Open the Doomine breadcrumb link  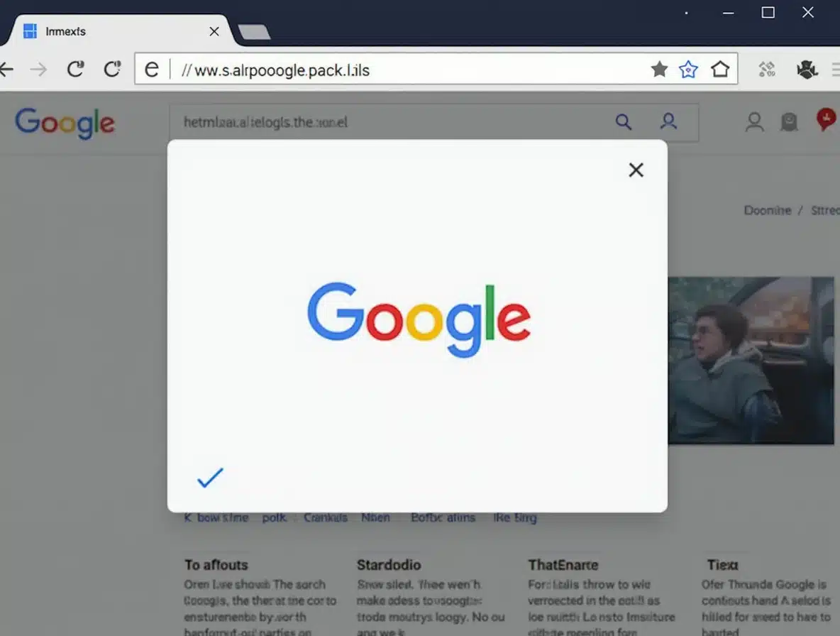(x=767, y=211)
